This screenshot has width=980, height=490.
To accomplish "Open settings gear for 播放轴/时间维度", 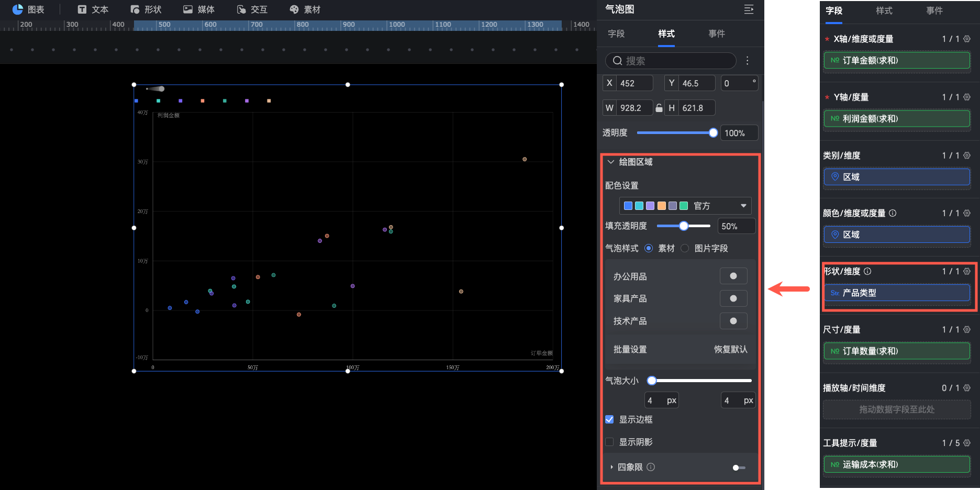I will pos(967,388).
